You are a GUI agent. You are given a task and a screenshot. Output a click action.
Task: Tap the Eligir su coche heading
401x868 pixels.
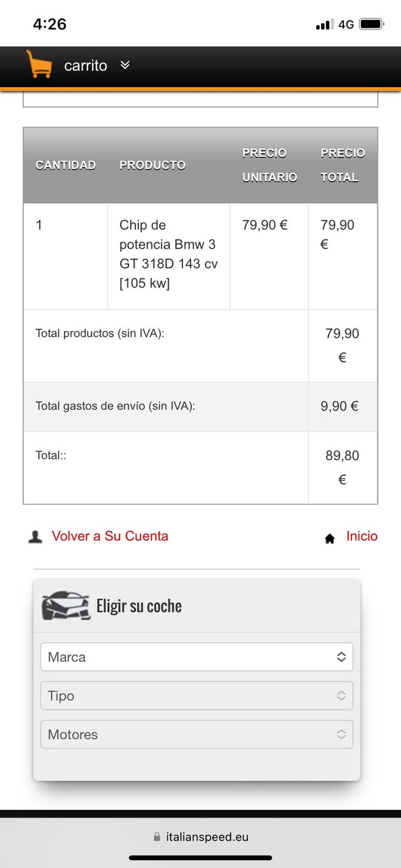click(x=139, y=606)
